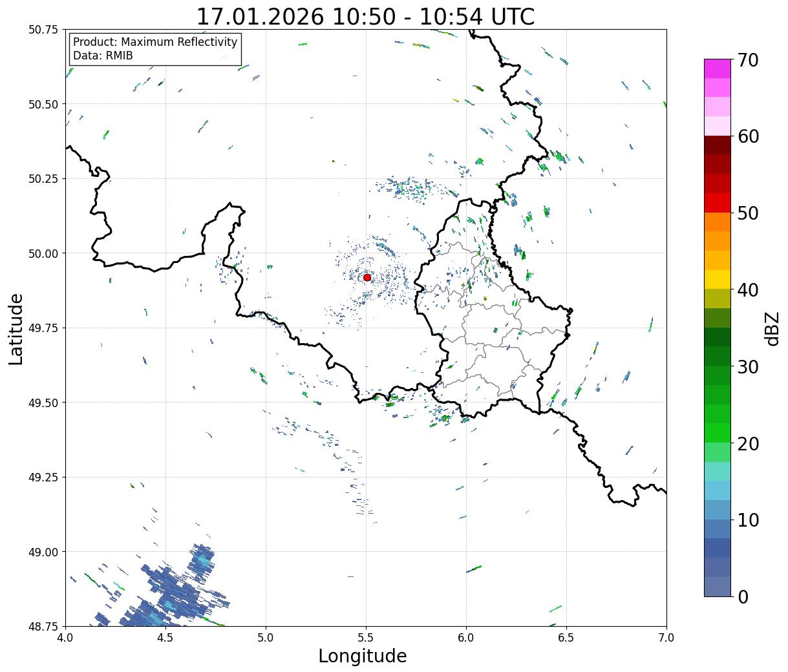Click the latitude tick label 50.50
The image size is (788, 672).
[43, 104]
